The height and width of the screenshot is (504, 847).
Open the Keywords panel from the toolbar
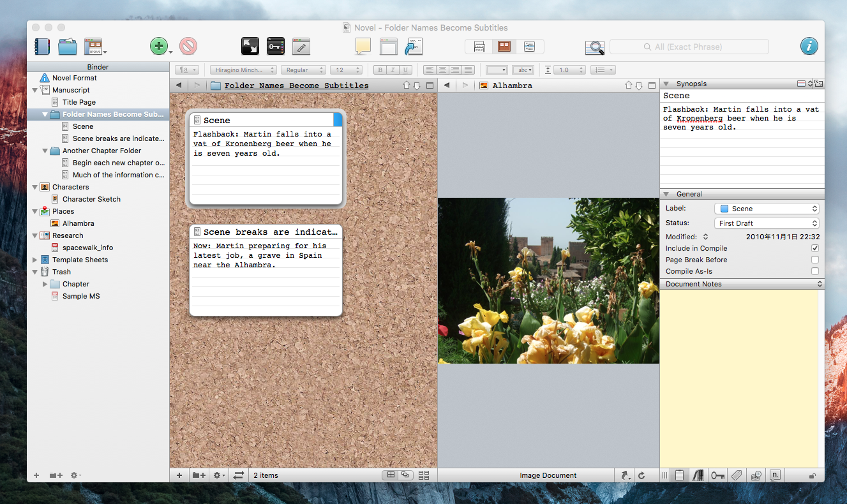(x=275, y=47)
